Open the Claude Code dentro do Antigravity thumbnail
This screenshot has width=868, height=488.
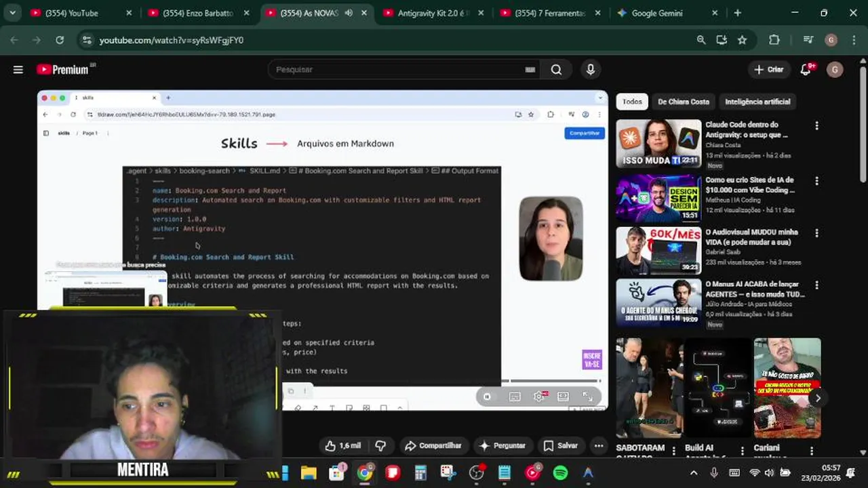tap(658, 144)
